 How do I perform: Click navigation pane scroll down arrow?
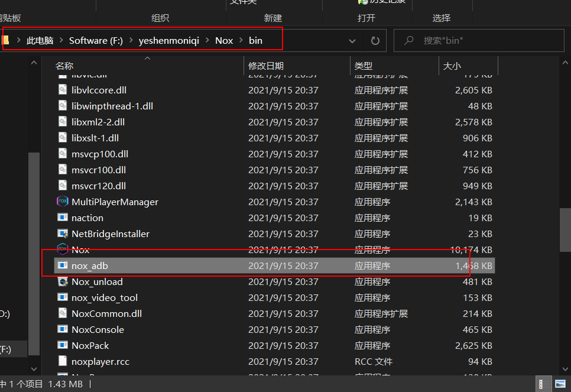34,369
